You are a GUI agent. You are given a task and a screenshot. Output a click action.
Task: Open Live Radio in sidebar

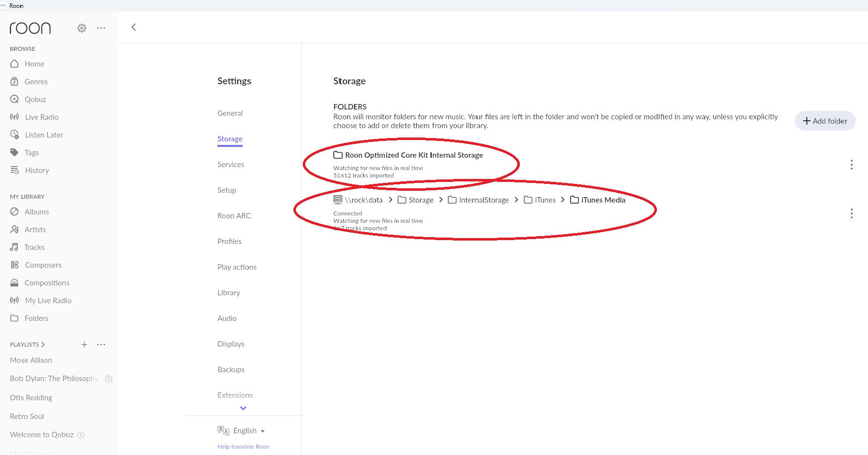pos(41,117)
